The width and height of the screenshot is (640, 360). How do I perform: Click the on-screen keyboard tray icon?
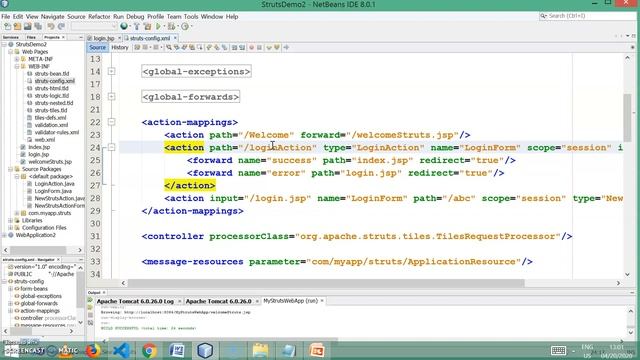(558, 350)
